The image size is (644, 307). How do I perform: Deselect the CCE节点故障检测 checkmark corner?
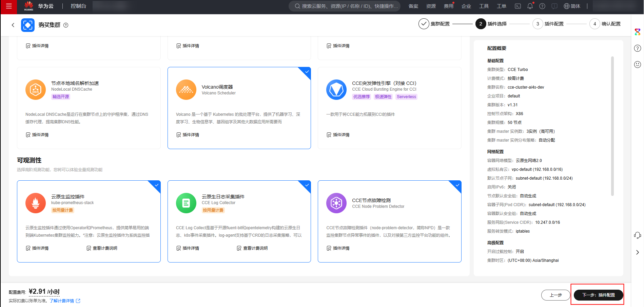[x=457, y=185]
